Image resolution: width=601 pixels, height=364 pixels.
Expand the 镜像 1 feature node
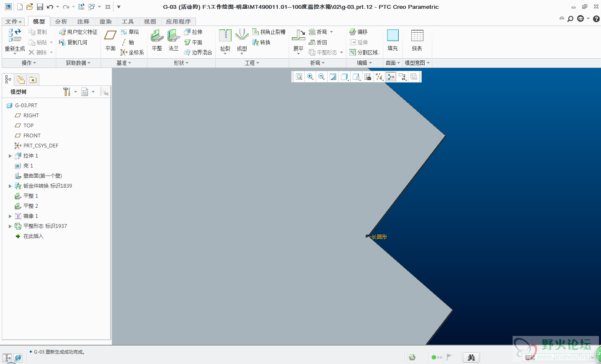pos(10,216)
